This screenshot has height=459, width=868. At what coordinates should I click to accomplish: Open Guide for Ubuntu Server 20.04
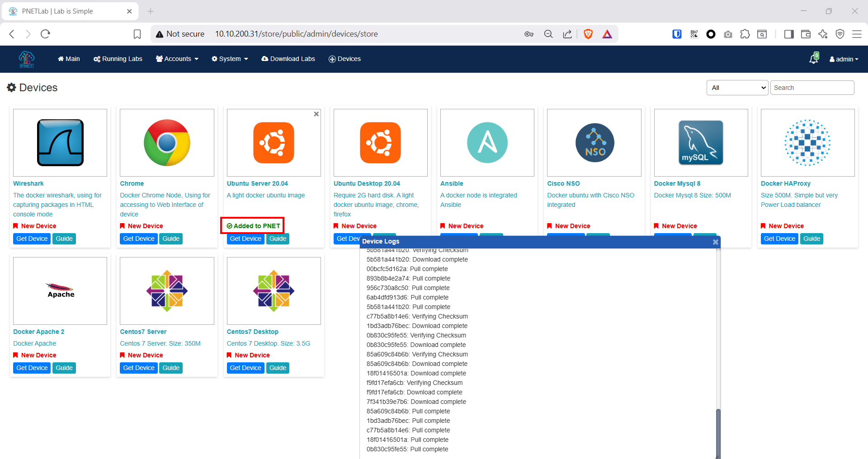278,239
